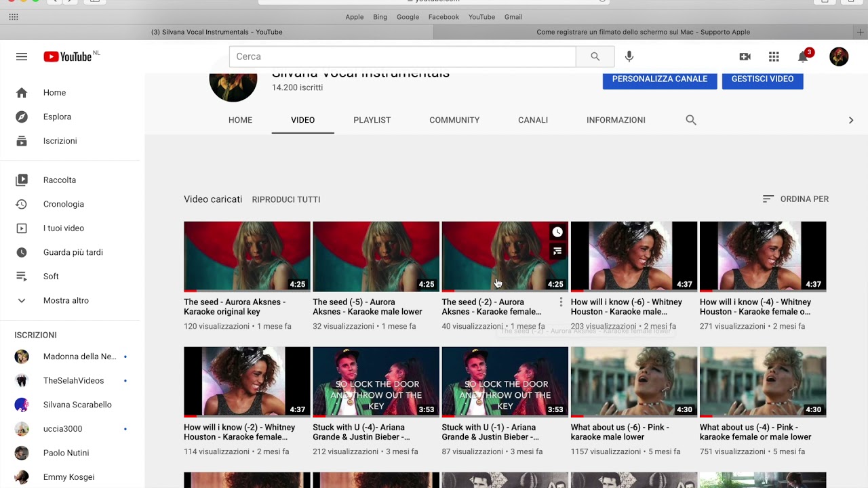Open the COMMUNITY tab
The width and height of the screenshot is (868, 488).
click(x=454, y=120)
